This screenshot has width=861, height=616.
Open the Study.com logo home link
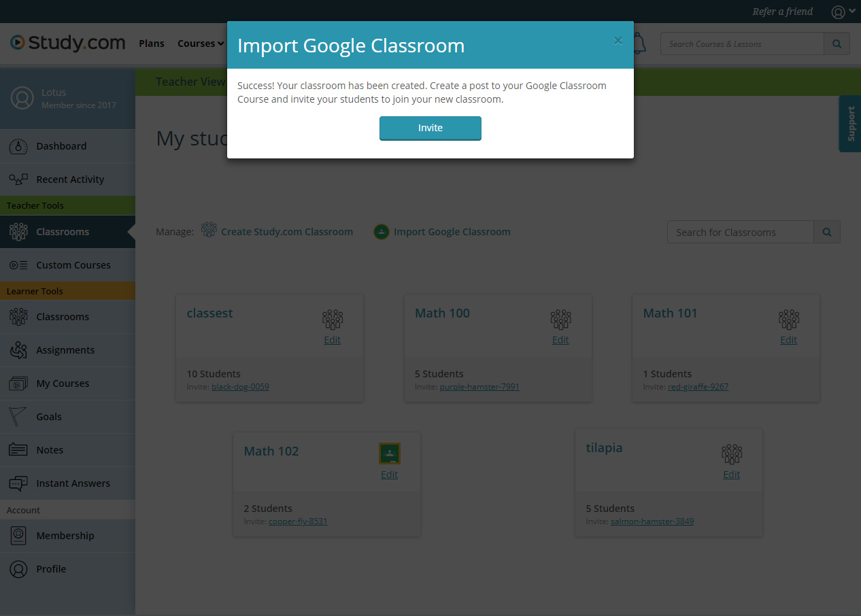click(x=68, y=43)
